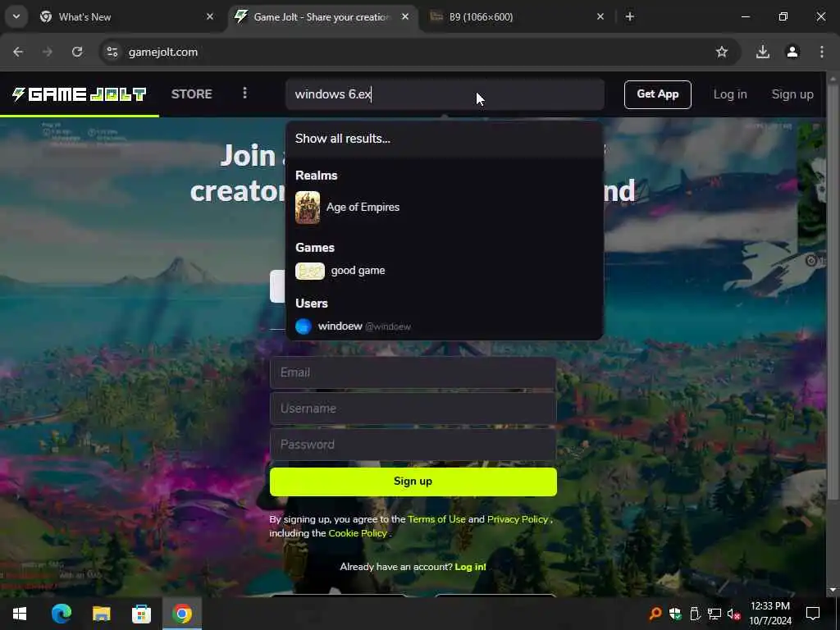Click Sign up in the header
Viewport: 840px width, 630px height.
(792, 94)
